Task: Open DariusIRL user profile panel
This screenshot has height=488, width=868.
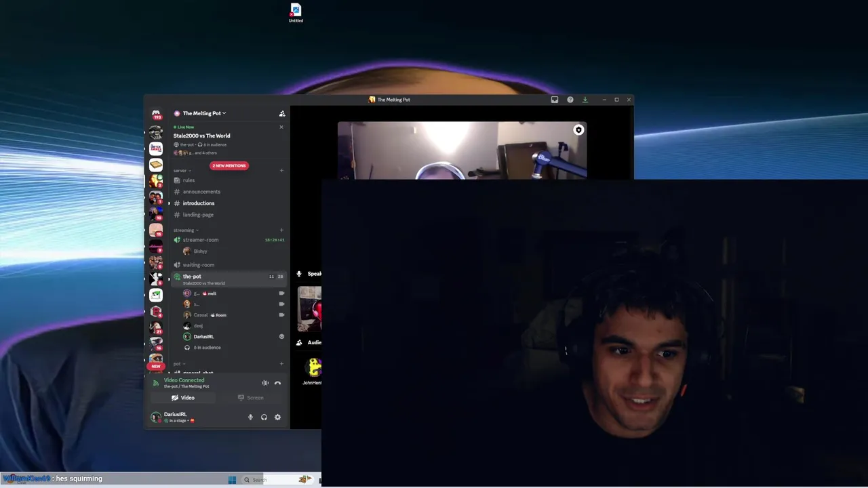Action: [174, 417]
